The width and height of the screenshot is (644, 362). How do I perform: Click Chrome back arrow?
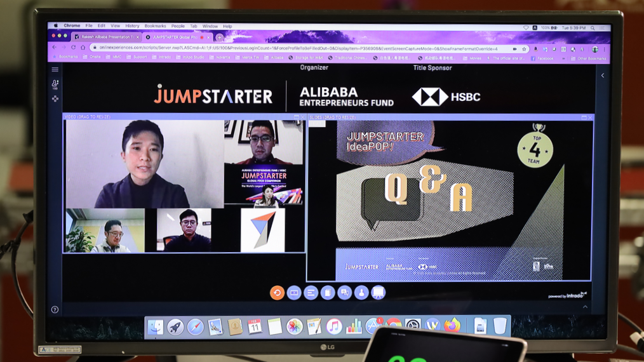click(x=55, y=48)
